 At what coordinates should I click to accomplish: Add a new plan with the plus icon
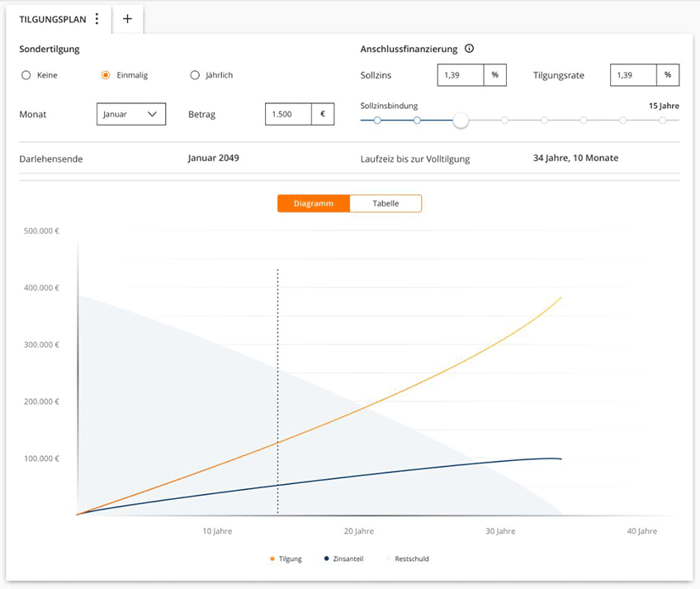click(x=127, y=19)
